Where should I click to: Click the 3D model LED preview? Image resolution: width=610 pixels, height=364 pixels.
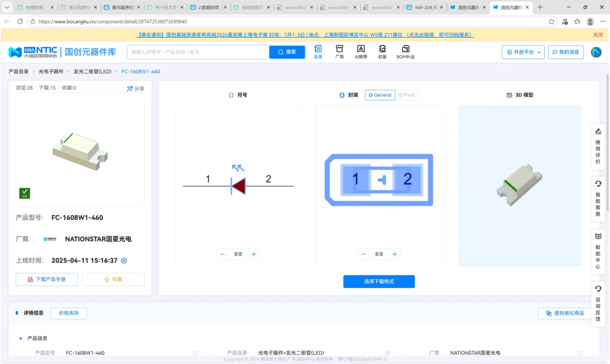520,185
